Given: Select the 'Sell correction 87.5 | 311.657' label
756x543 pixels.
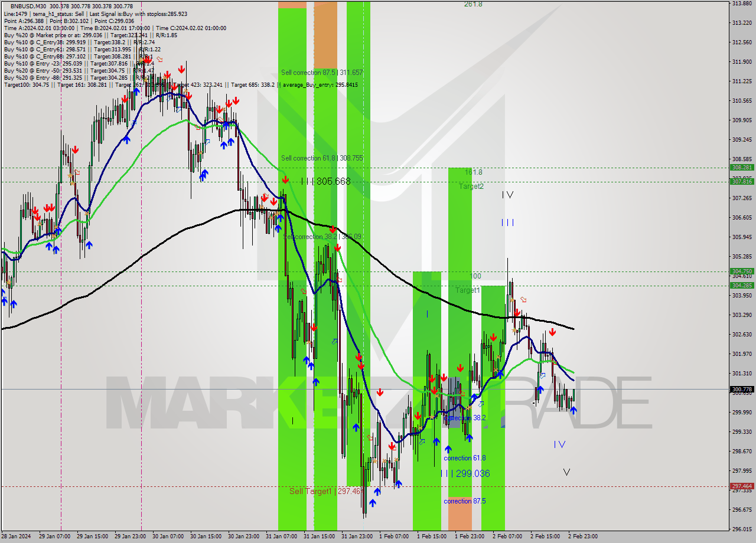Looking at the screenshot, I should [x=322, y=73].
